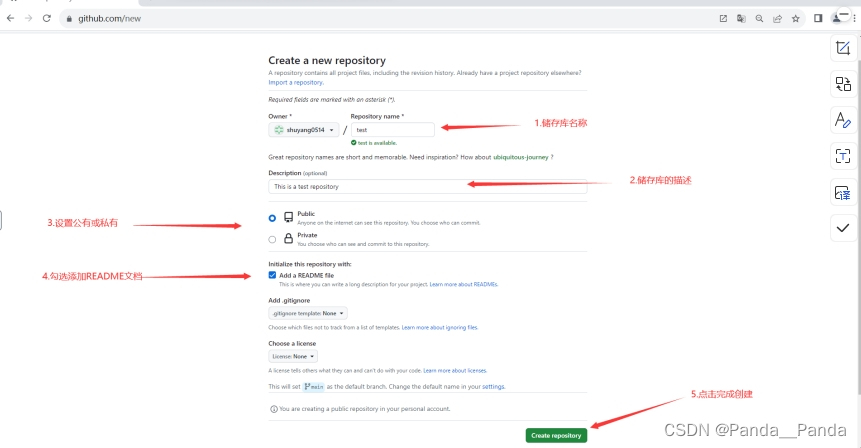Viewport: 861px width, 448px height.
Task: Click the padlock icon beside Private
Action: 288,238
